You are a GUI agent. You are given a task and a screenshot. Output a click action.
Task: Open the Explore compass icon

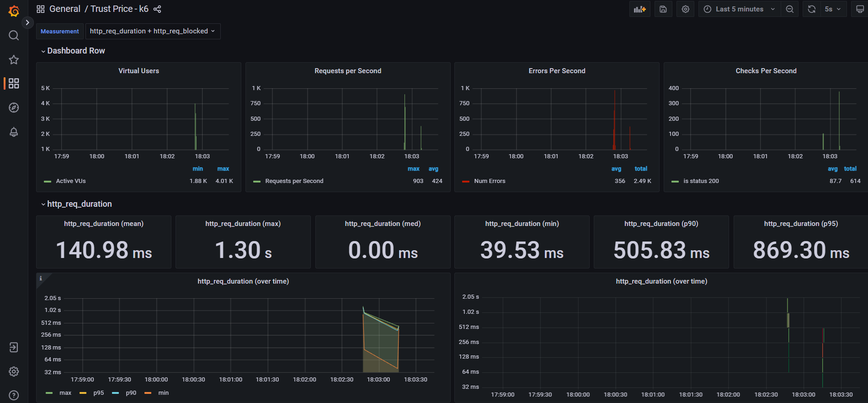coord(14,107)
